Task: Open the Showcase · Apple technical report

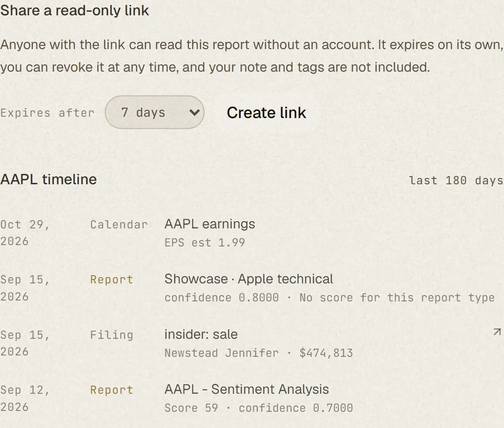Action: (x=249, y=279)
